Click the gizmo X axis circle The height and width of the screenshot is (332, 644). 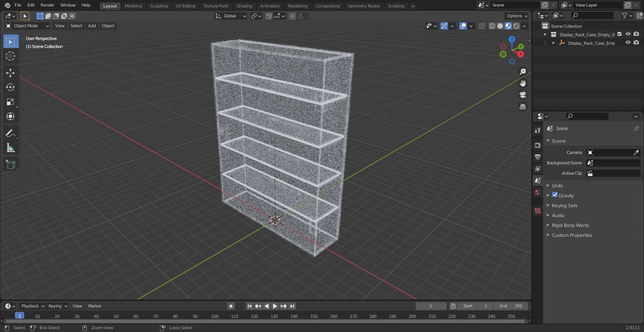coord(520,54)
